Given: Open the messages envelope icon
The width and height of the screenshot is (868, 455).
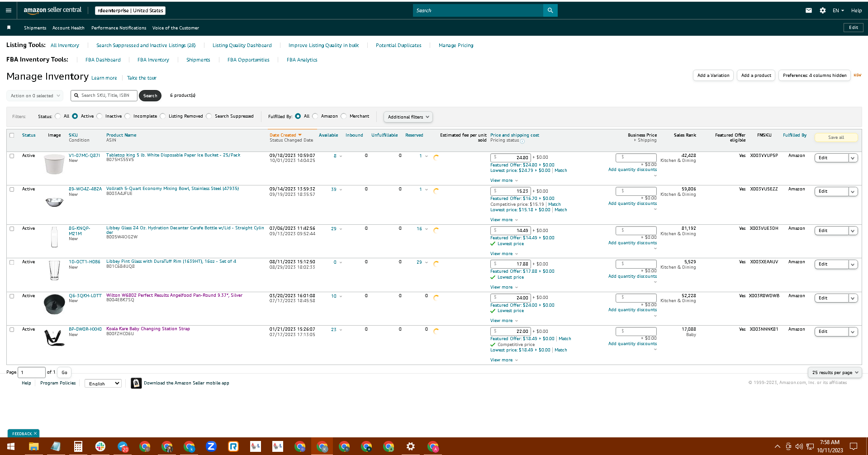Looking at the screenshot, I should pyautogui.click(x=809, y=10).
